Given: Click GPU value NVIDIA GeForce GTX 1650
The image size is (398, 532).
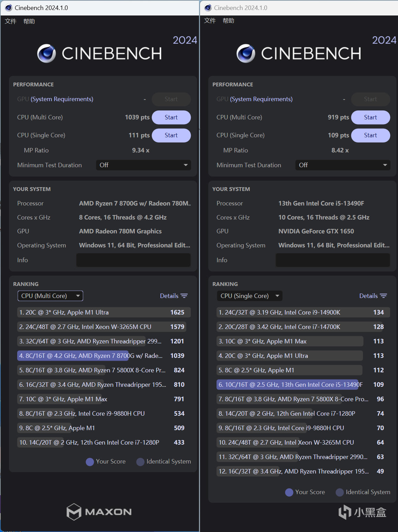Looking at the screenshot, I should click(316, 231).
